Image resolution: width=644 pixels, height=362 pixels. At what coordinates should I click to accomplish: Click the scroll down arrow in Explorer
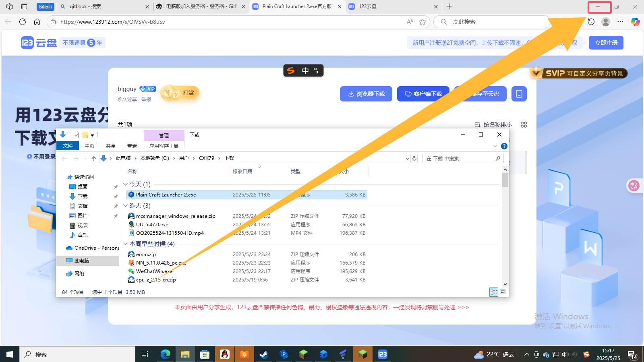(505, 284)
